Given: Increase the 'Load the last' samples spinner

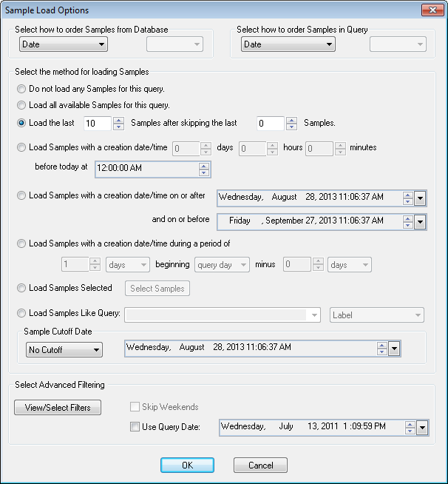Looking at the screenshot, I should (x=118, y=119).
